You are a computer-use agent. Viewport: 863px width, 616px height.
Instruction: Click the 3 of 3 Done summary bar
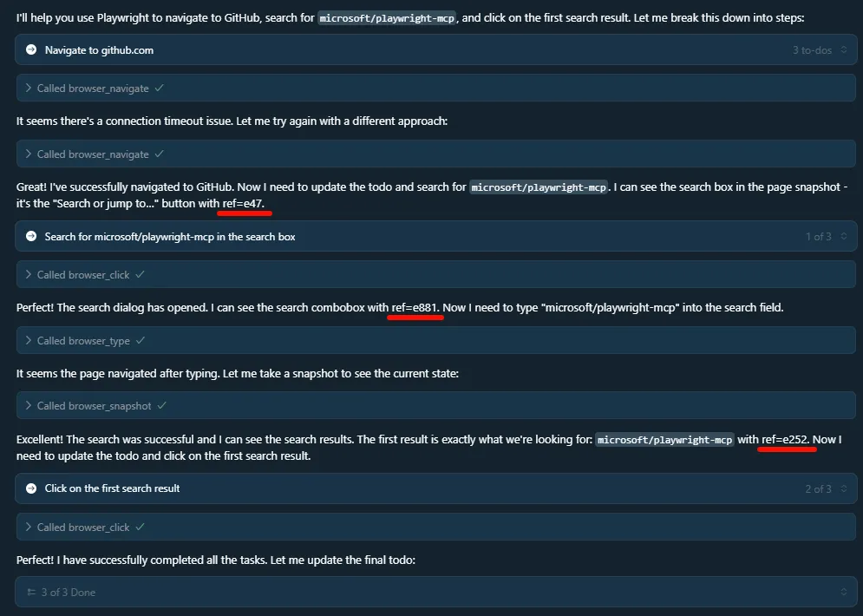click(x=436, y=592)
